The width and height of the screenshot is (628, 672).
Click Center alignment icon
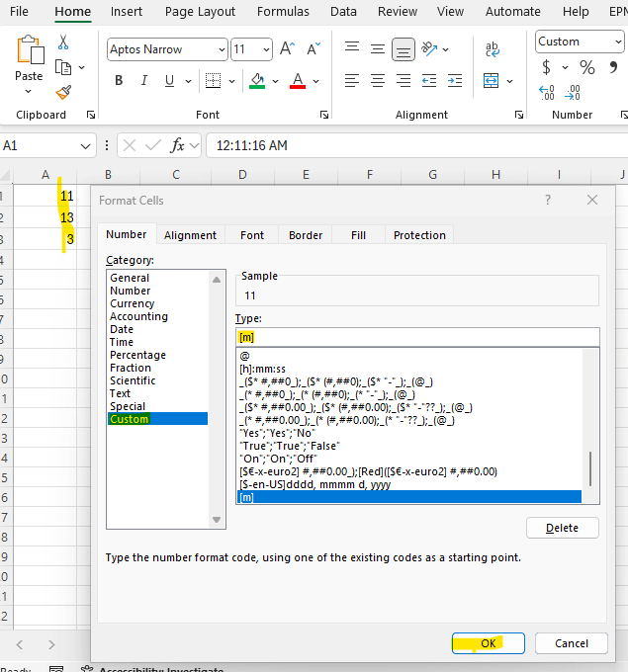point(378,81)
